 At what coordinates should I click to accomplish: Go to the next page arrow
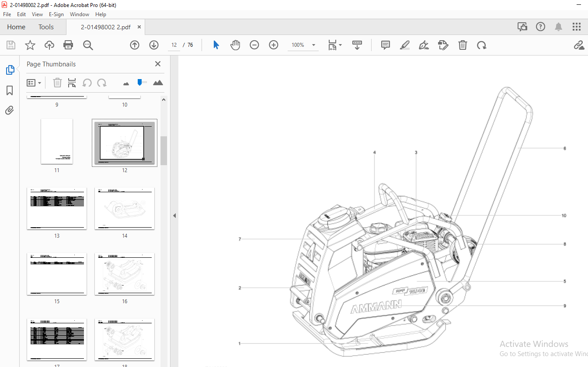tap(154, 45)
